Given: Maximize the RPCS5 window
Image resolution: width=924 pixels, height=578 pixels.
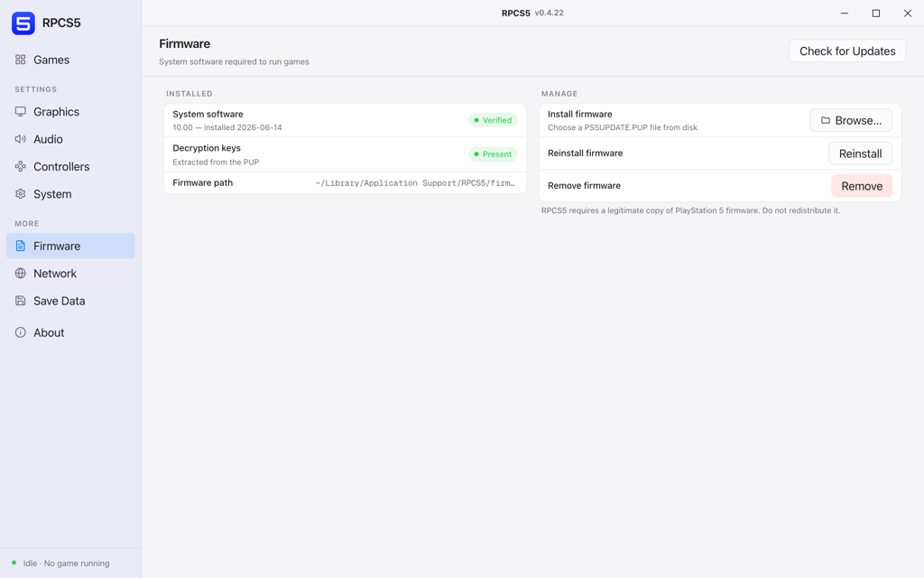Looking at the screenshot, I should tap(876, 13).
